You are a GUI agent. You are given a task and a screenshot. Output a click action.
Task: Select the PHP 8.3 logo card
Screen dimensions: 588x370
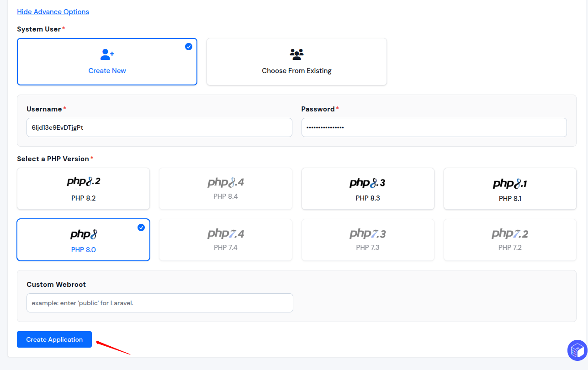[x=368, y=189]
